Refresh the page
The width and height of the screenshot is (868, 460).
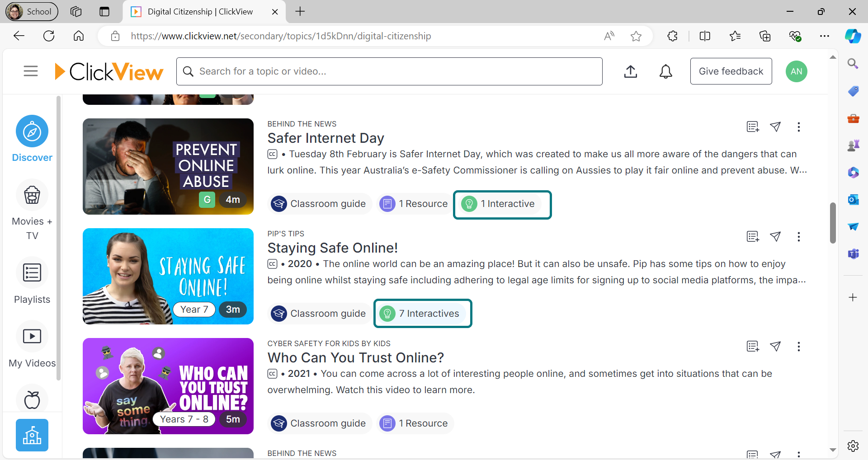coord(49,36)
